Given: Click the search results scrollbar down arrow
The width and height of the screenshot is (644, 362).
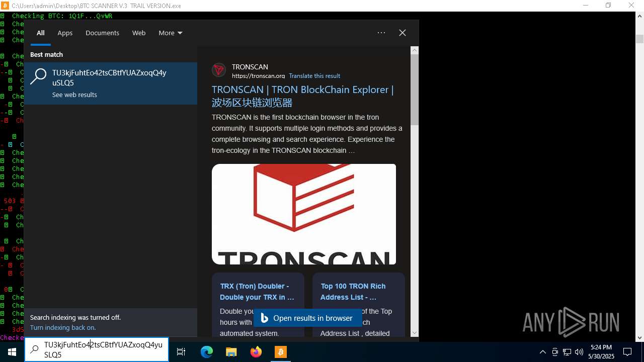Looking at the screenshot, I should click(x=415, y=333).
